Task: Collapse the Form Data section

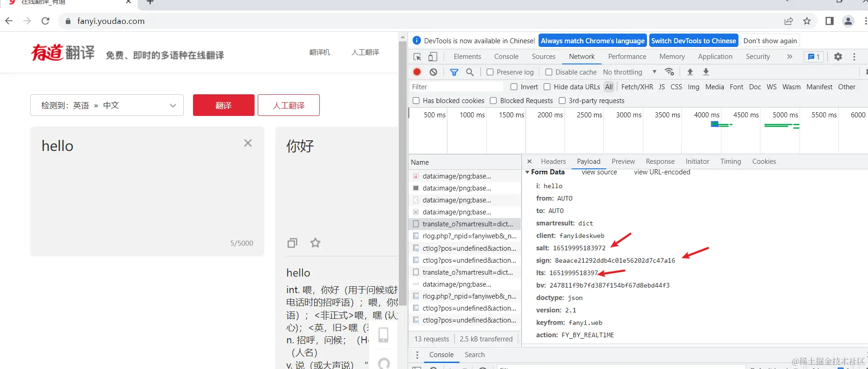Action: 528,172
